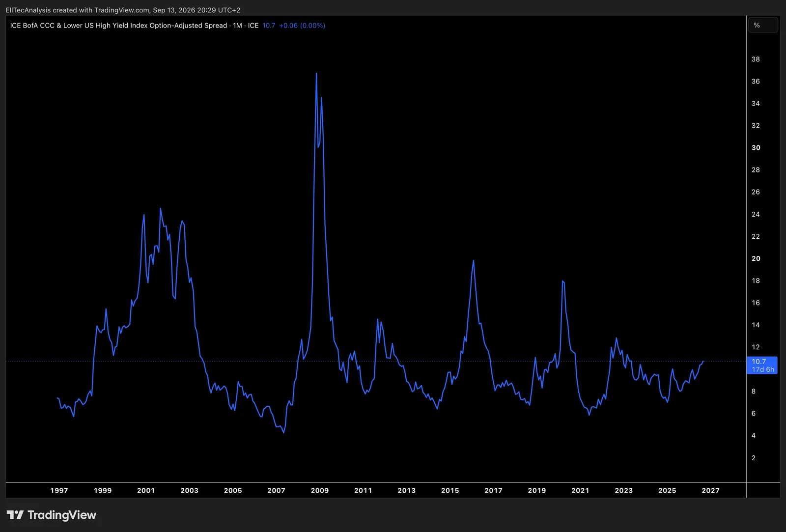This screenshot has width=786, height=532.
Task: Click the 36 tick on price axis
Action: tap(756, 81)
